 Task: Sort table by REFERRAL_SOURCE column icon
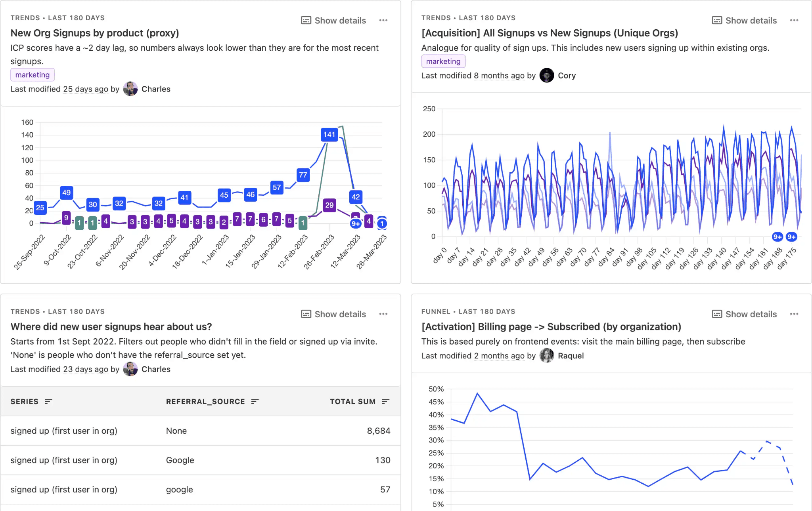[255, 401]
